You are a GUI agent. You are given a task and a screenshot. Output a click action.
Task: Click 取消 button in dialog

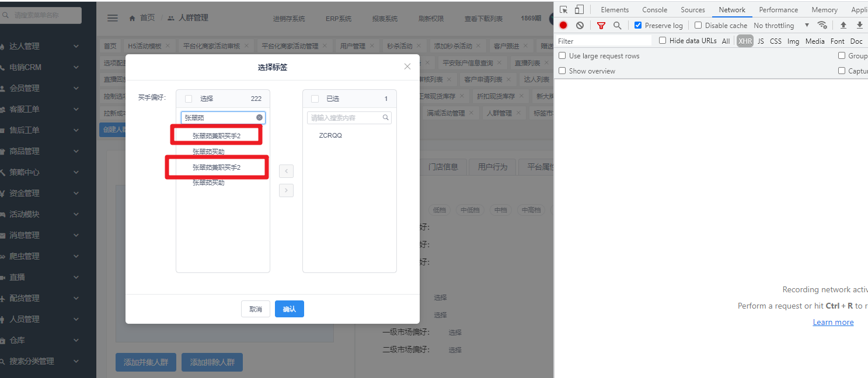click(256, 309)
